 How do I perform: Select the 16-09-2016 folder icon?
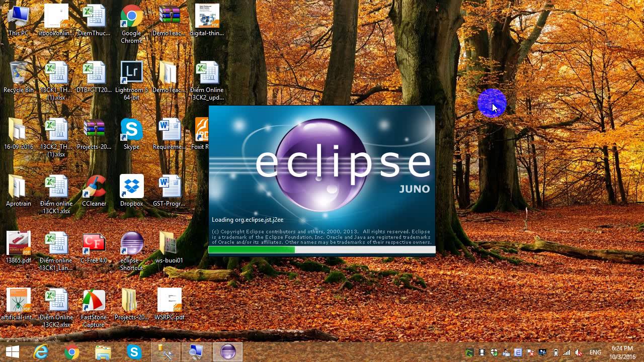coord(19,134)
